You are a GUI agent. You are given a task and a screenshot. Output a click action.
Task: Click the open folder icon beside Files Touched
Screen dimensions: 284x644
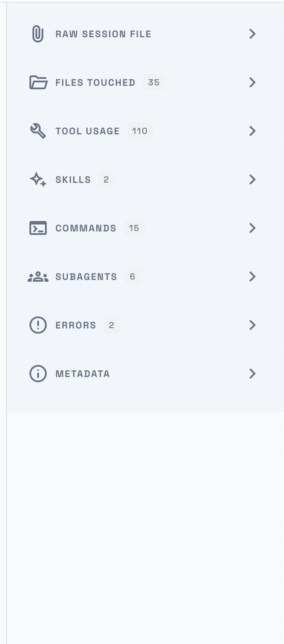[x=38, y=82]
